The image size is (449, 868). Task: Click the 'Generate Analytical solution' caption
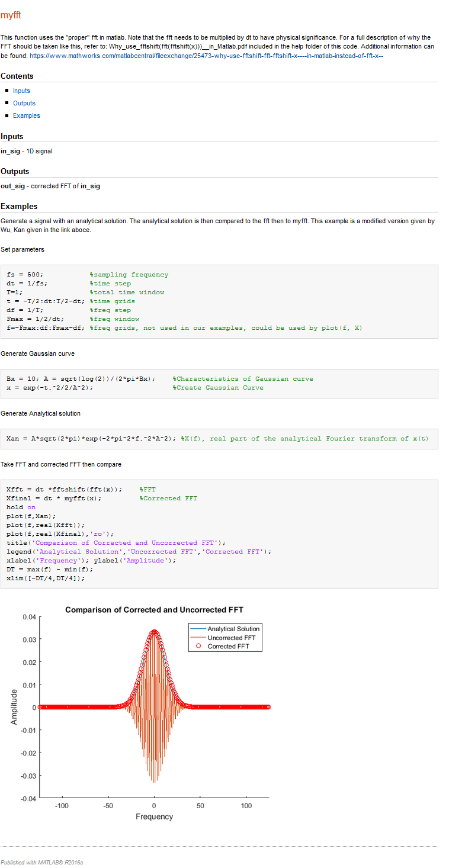coord(41,413)
